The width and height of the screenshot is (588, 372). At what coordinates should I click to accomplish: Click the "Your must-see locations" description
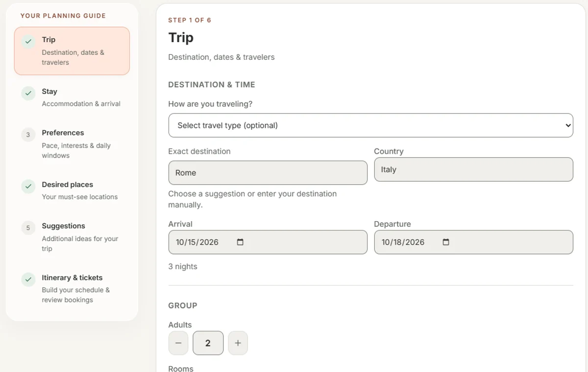coord(80,197)
